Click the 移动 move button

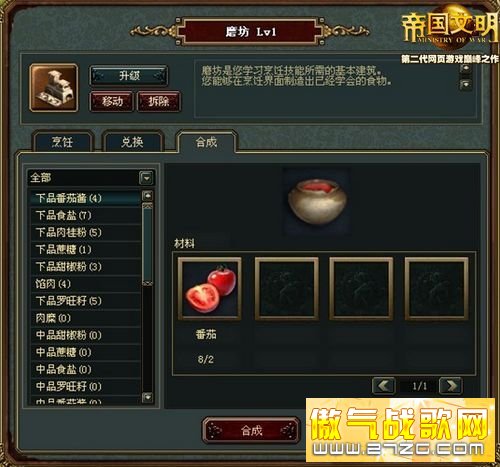pos(112,101)
